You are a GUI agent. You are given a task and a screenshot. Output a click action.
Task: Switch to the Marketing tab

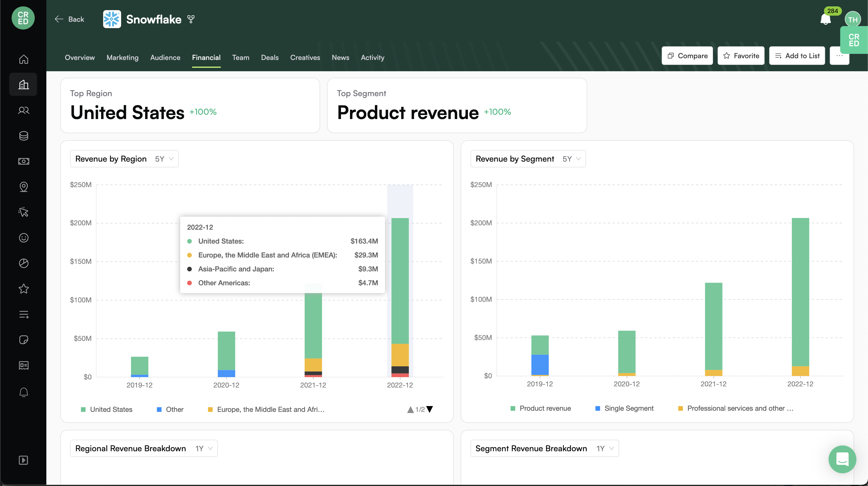pos(122,58)
